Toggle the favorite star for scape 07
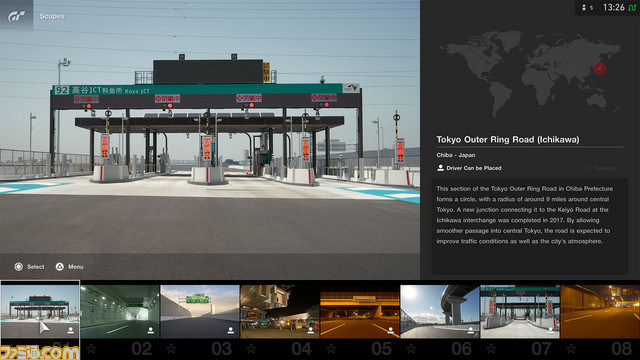640x360 pixels. (491, 349)
